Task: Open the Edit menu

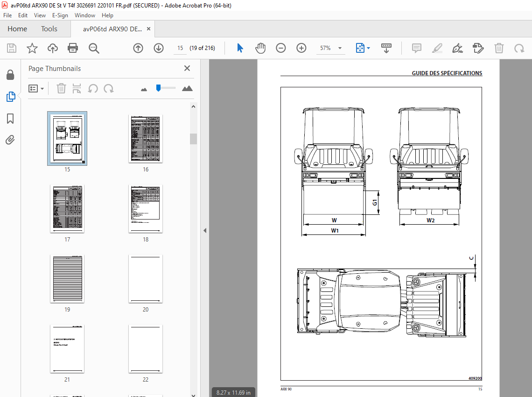Action: pos(23,15)
